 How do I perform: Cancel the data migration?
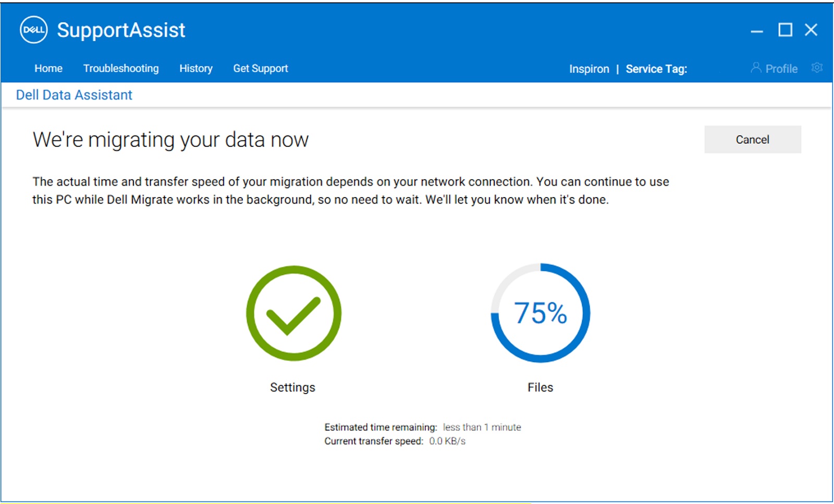[x=752, y=139]
